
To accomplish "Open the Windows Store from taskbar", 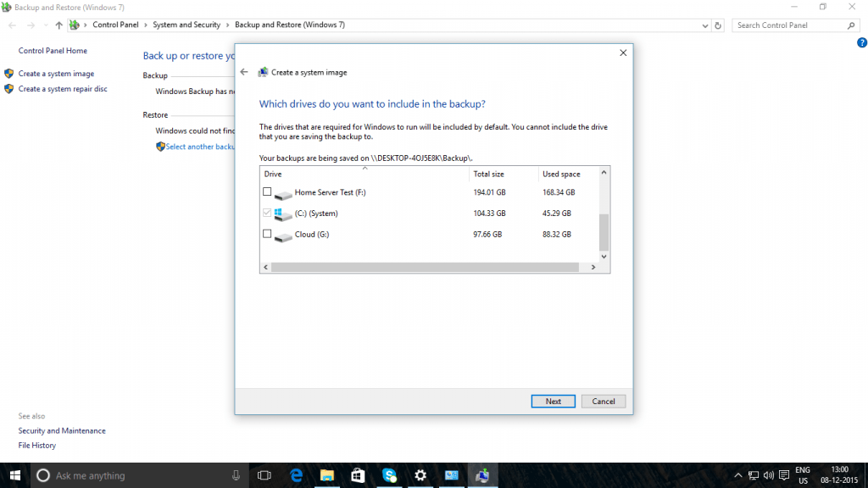I will (x=359, y=475).
